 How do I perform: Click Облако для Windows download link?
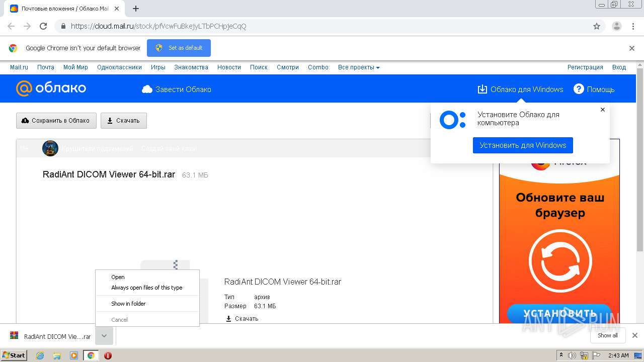520,89
